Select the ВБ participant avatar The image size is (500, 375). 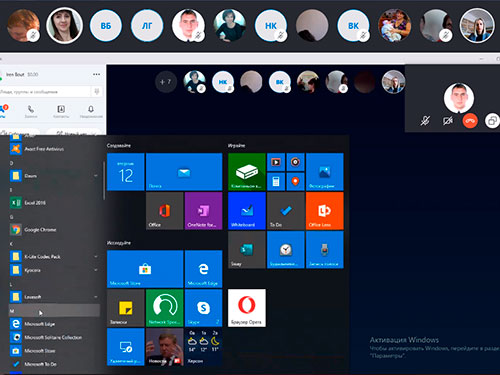point(106,26)
